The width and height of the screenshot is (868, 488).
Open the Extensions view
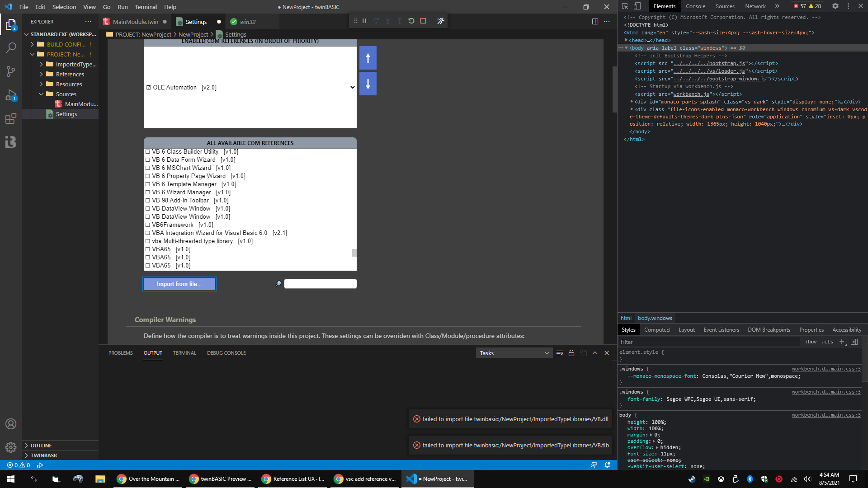[11, 119]
